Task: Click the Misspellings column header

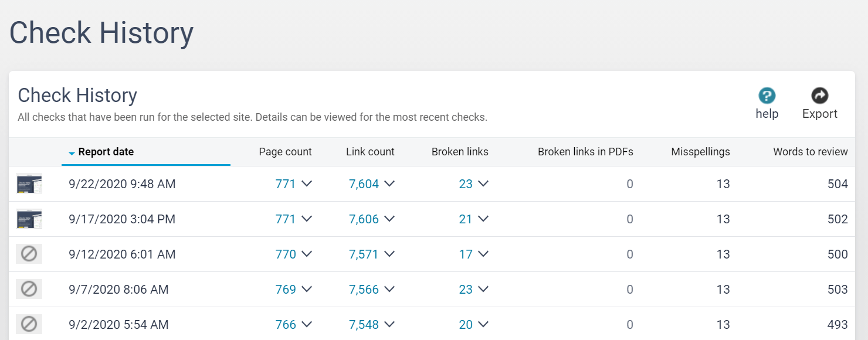Action: point(700,152)
